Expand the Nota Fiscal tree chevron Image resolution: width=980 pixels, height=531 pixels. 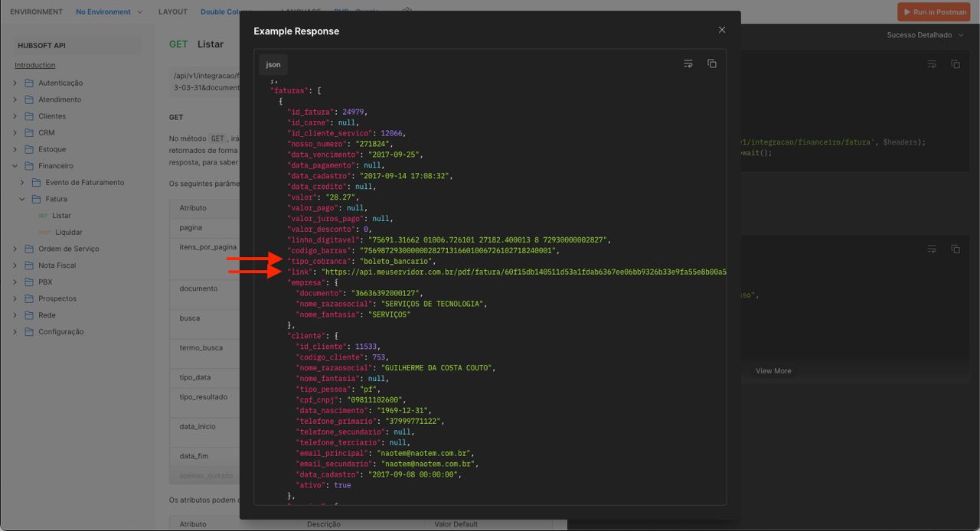pyautogui.click(x=15, y=265)
